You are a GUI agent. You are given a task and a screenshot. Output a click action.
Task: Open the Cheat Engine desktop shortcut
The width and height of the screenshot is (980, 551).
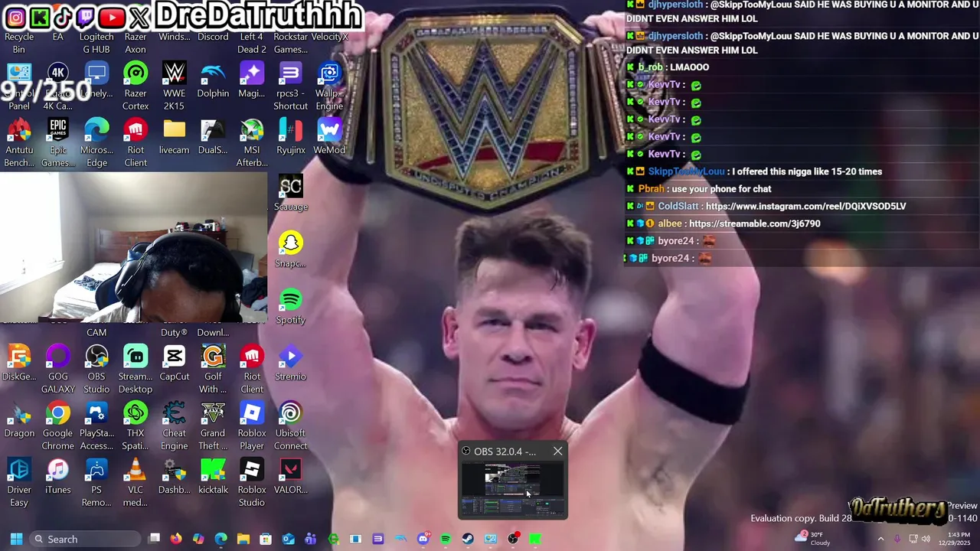175,425
